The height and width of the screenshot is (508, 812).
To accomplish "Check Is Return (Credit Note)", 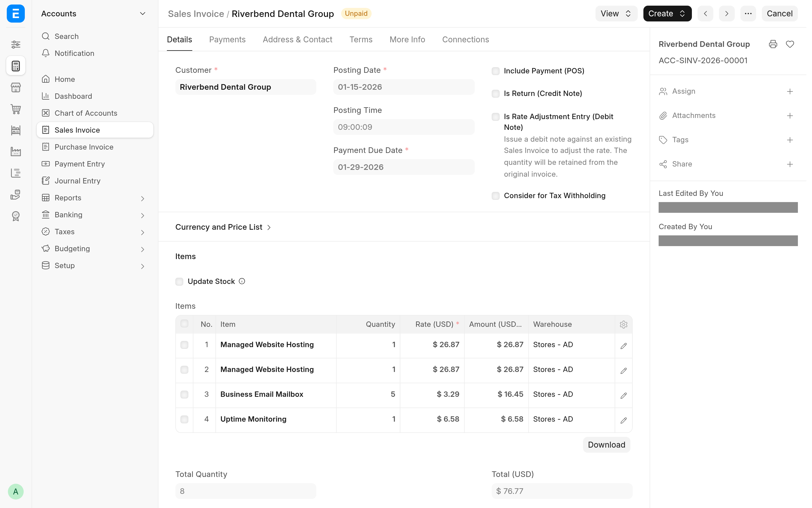I will (x=496, y=93).
